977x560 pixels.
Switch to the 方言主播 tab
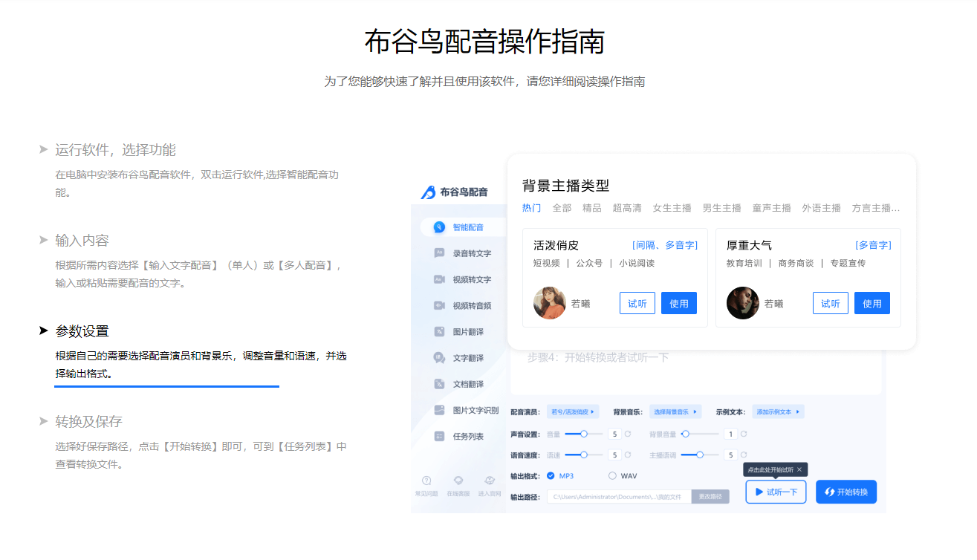tap(876, 208)
